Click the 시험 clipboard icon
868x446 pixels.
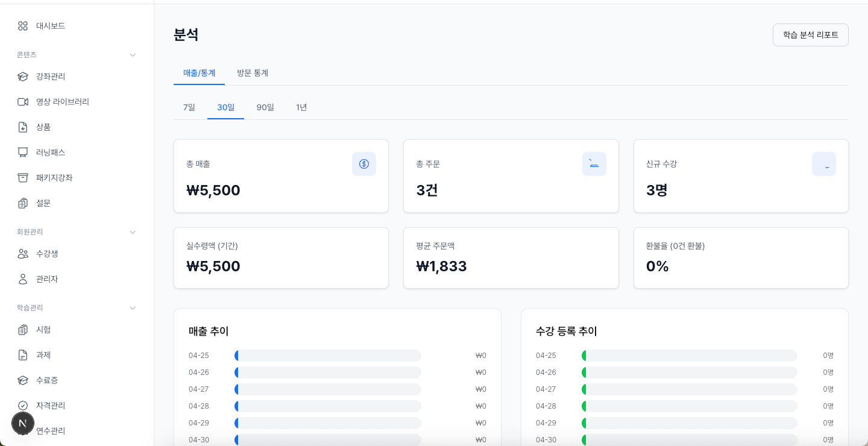(23, 330)
